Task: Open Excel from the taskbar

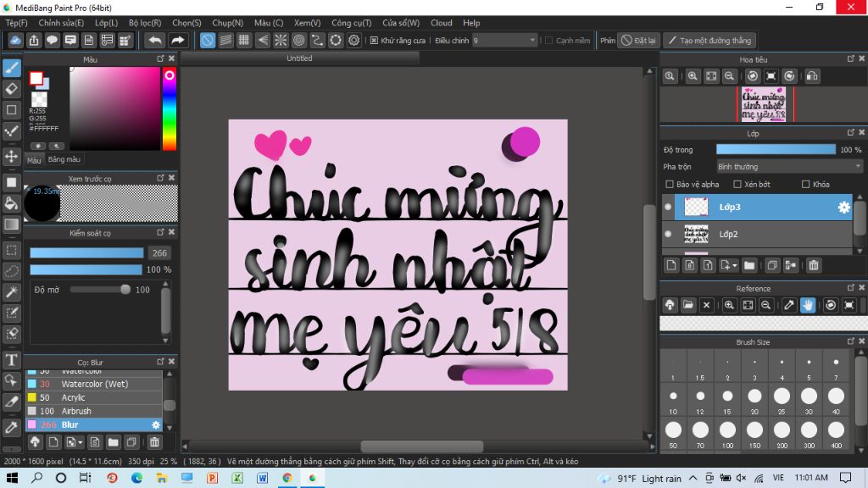Action: pos(237,478)
